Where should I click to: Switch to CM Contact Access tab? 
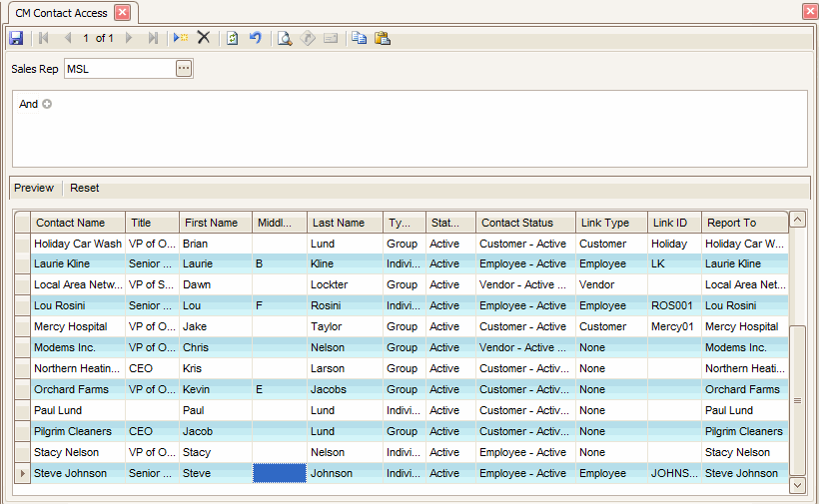[x=62, y=13]
